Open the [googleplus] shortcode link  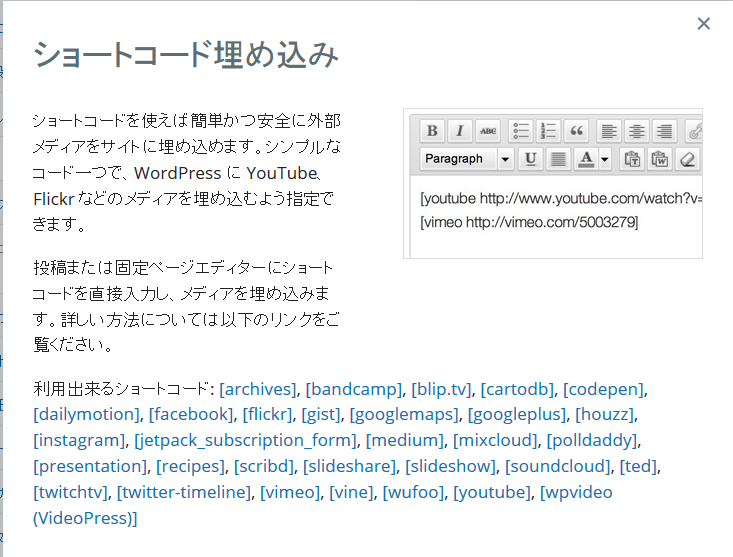[517, 414]
